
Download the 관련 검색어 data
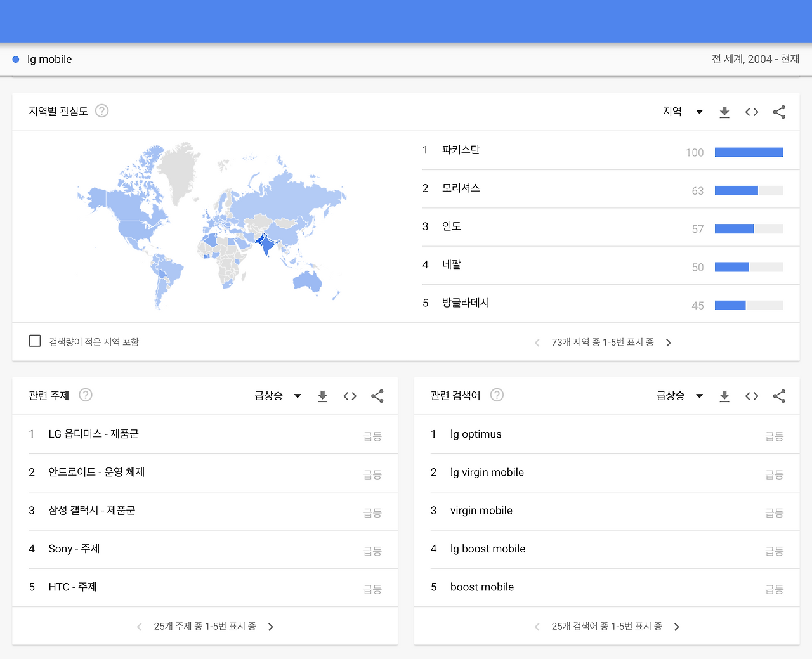pos(724,396)
